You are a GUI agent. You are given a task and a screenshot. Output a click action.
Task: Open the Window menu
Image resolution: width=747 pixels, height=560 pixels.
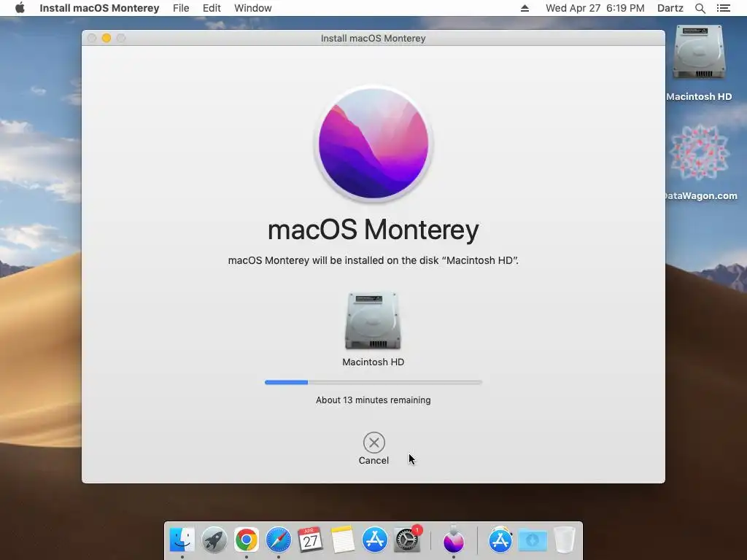(x=252, y=8)
